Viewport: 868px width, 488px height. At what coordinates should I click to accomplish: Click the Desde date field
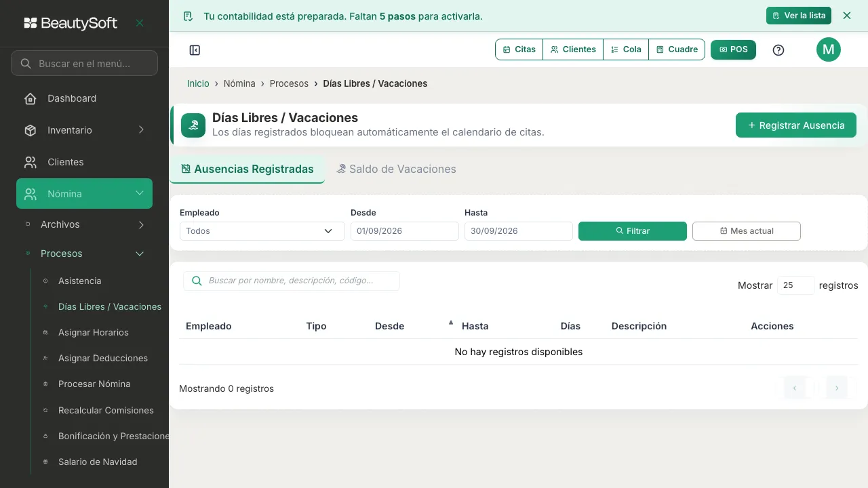pos(405,231)
